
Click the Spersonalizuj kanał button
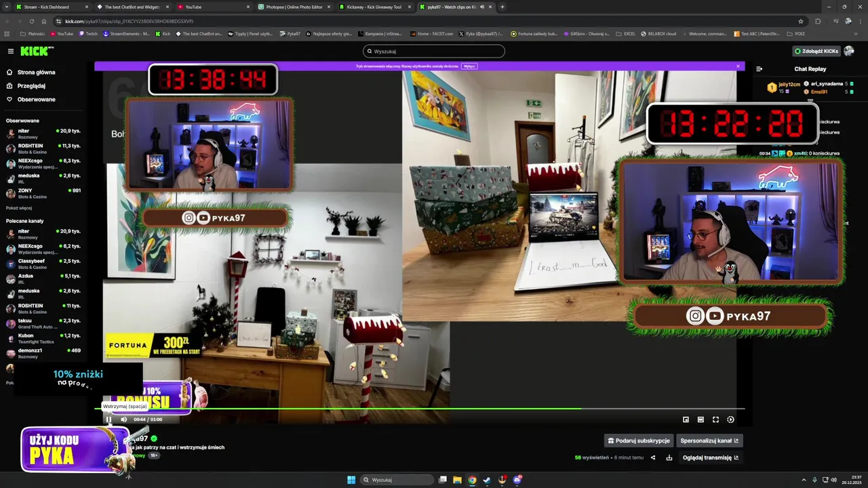click(x=709, y=441)
